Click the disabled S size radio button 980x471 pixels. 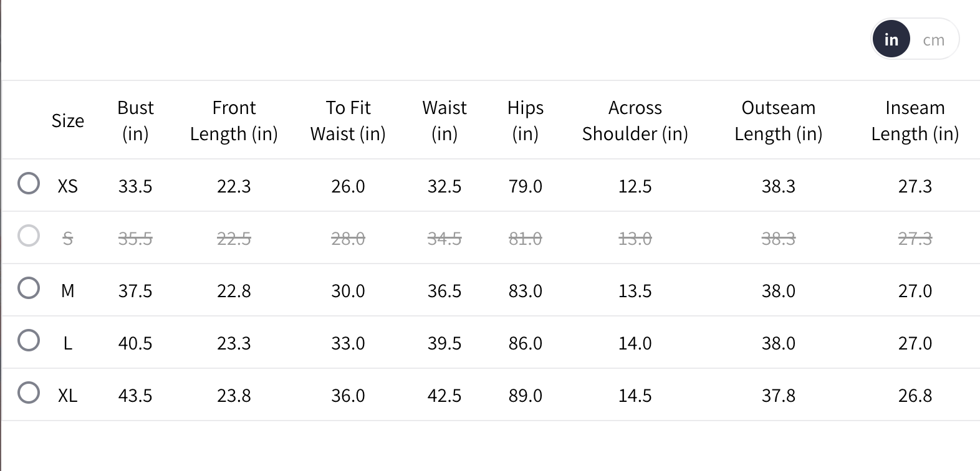(29, 236)
